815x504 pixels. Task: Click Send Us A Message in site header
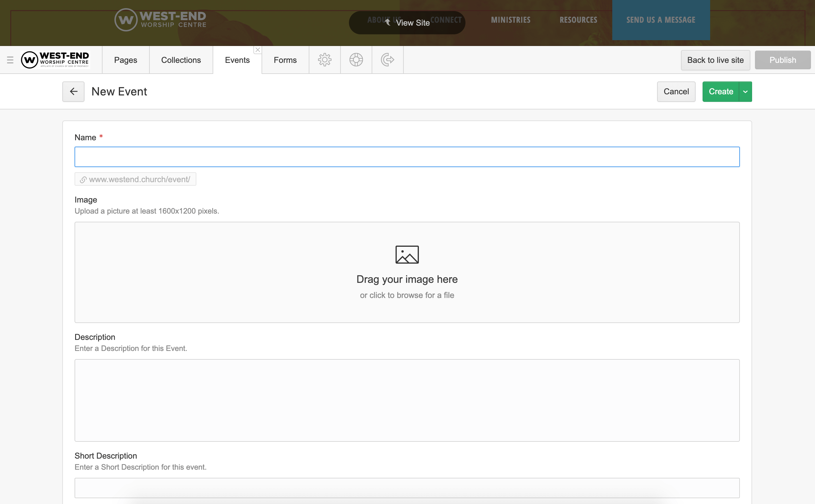[661, 20]
